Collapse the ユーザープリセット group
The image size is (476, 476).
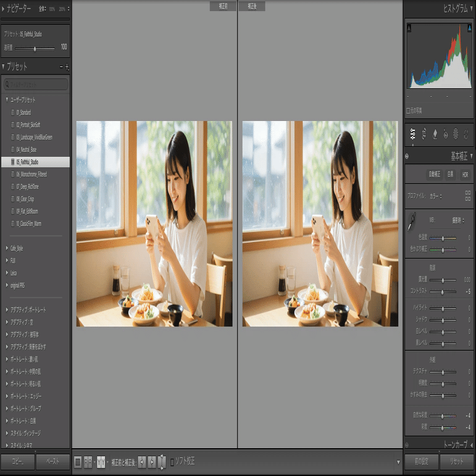pos(7,99)
